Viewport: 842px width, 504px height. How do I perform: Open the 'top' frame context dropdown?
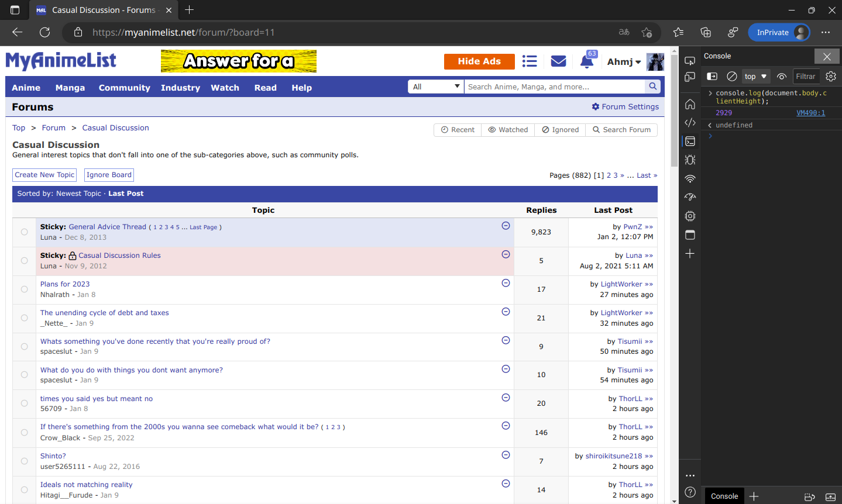tap(755, 76)
